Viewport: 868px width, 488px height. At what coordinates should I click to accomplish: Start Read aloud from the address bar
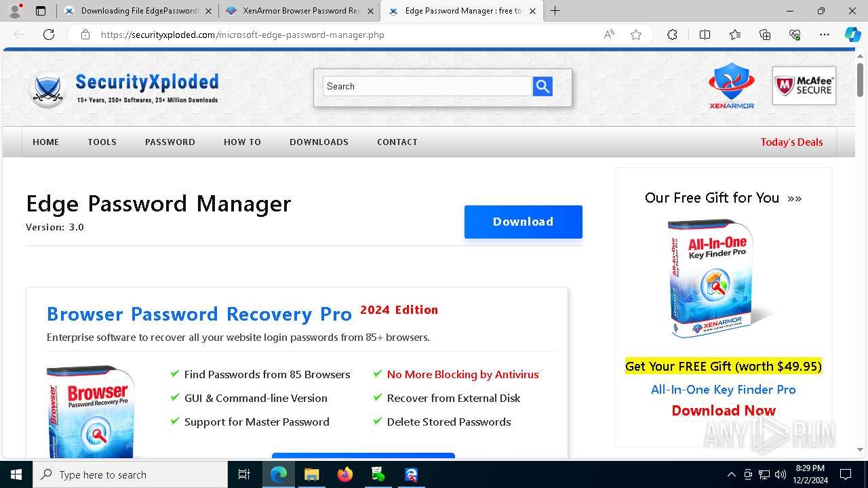click(609, 35)
